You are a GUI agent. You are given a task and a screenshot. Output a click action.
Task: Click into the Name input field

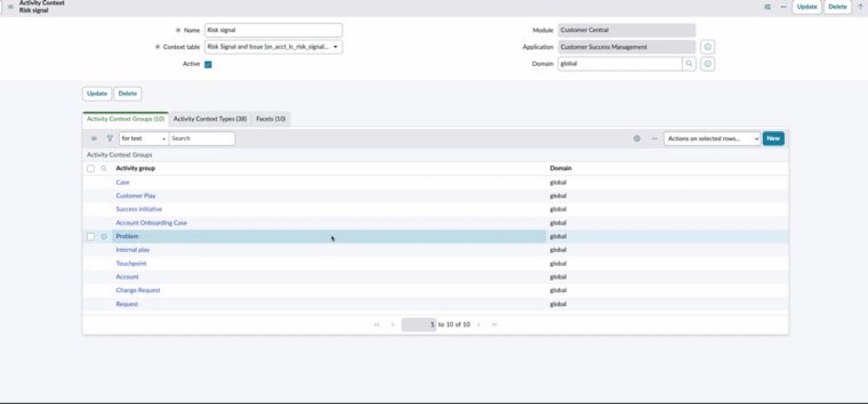click(273, 30)
